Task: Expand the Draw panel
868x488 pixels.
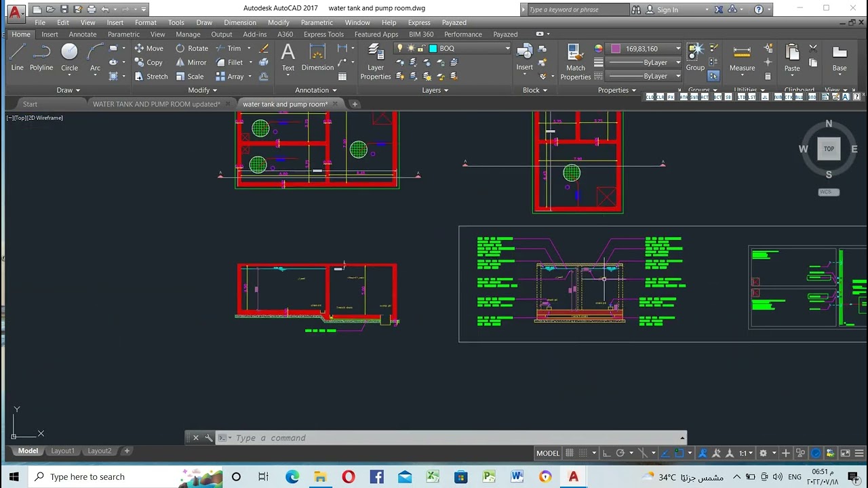Action: tap(68, 90)
